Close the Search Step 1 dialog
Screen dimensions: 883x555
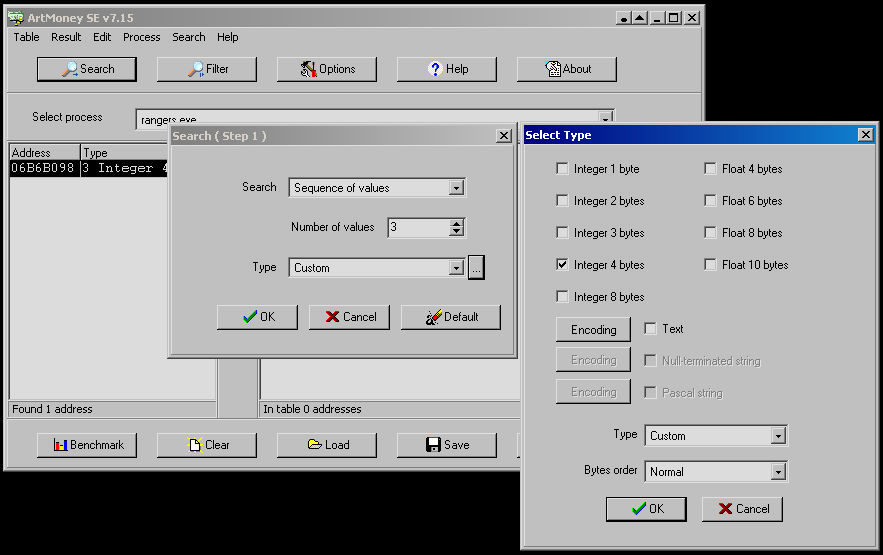pos(504,136)
